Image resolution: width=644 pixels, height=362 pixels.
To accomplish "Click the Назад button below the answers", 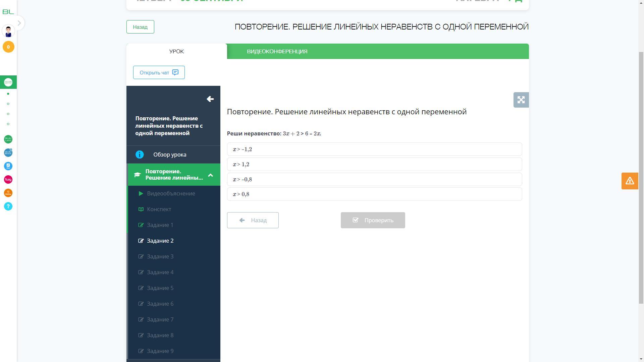I will pos(253,220).
